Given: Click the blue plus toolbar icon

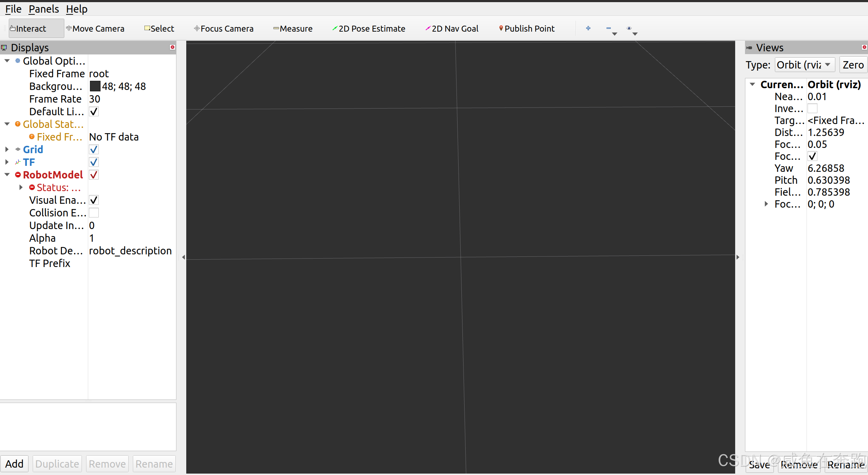Looking at the screenshot, I should point(588,28).
